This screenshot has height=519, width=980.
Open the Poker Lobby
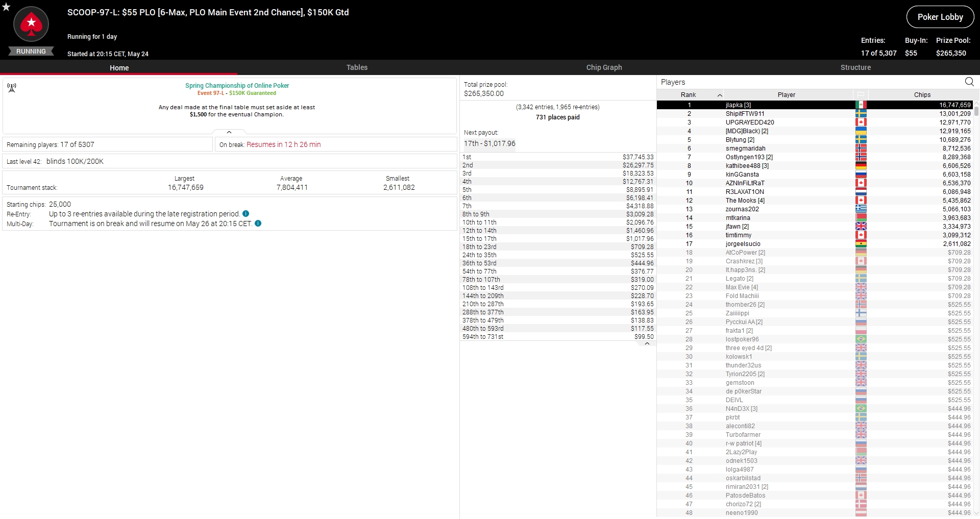940,17
